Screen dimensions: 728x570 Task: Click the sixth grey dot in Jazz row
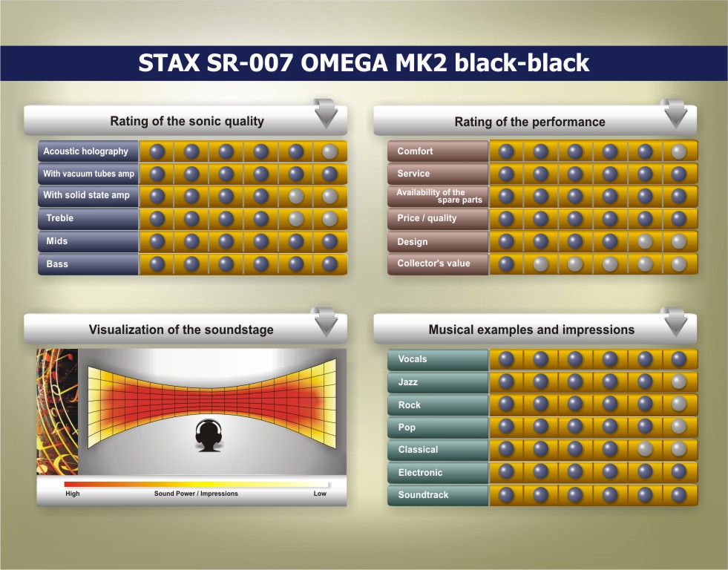(x=679, y=381)
